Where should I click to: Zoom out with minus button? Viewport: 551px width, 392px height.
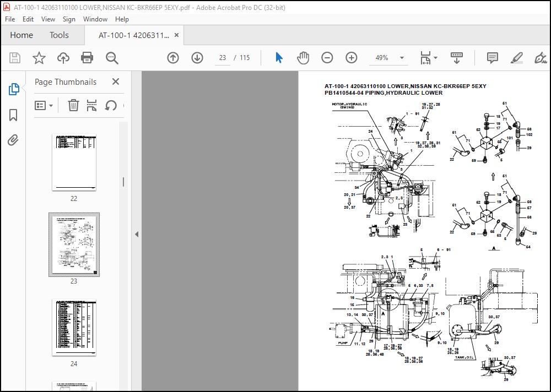(x=327, y=58)
